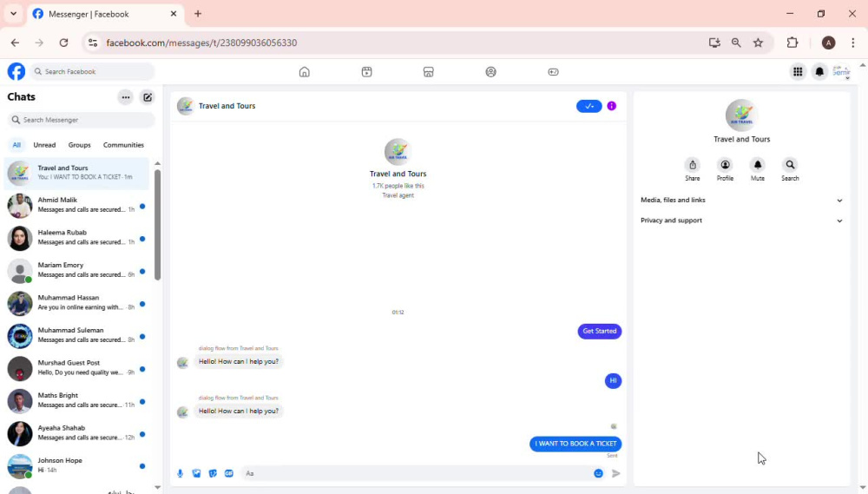Go back in browser history
The height and width of the screenshot is (494, 868).
pyautogui.click(x=15, y=43)
